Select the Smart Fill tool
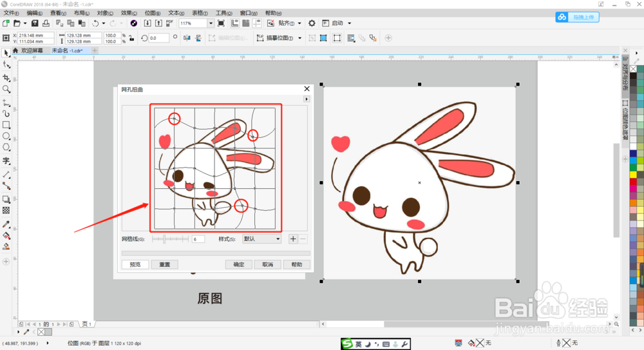 click(6, 247)
